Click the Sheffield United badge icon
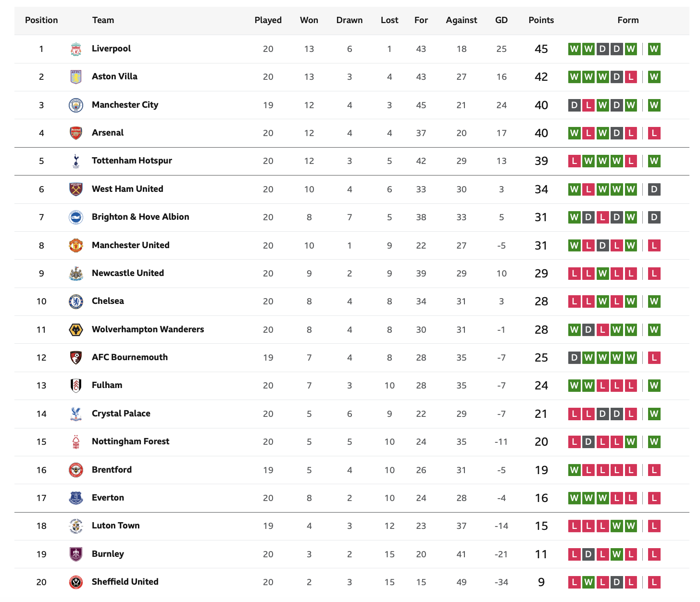The image size is (700, 602). coord(76,582)
